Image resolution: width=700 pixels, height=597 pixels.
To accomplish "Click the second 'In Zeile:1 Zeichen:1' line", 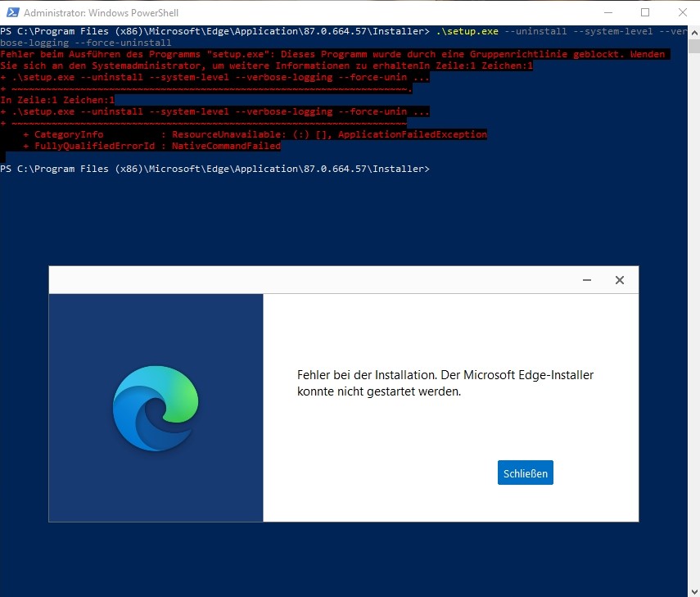I will coord(57,100).
